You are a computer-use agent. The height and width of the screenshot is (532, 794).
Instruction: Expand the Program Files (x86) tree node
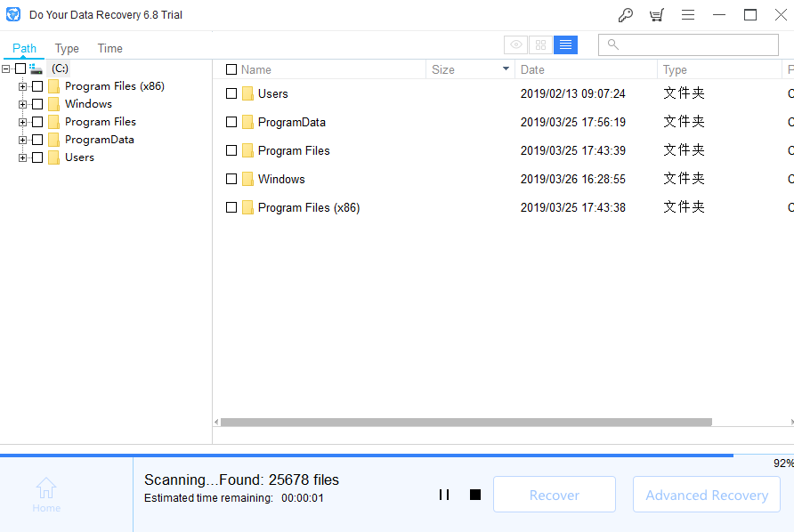point(22,86)
